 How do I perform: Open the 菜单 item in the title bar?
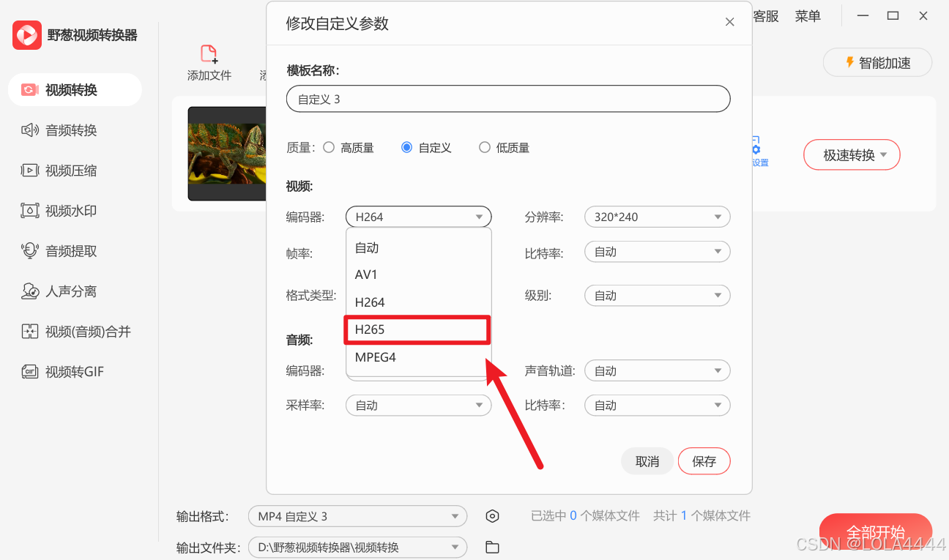coord(808,16)
